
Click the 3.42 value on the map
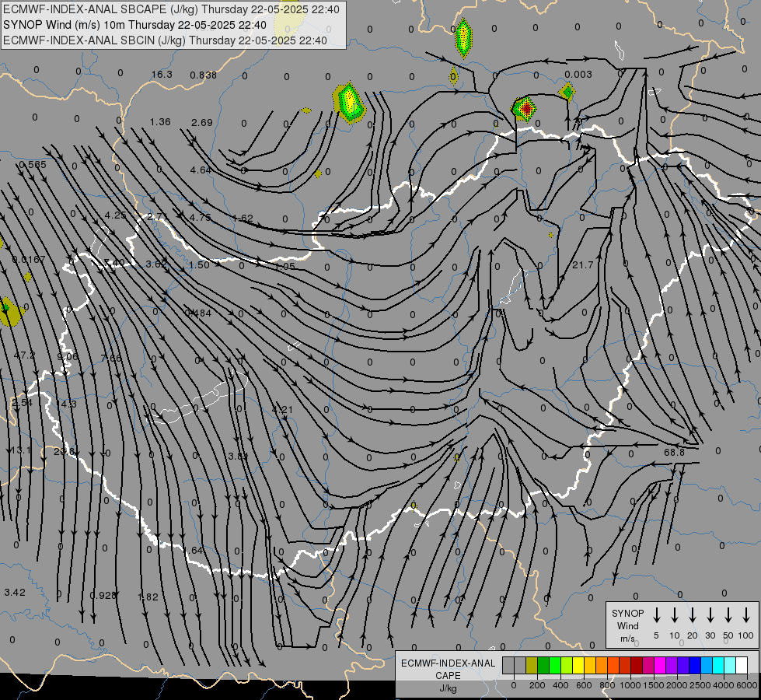coord(15,592)
